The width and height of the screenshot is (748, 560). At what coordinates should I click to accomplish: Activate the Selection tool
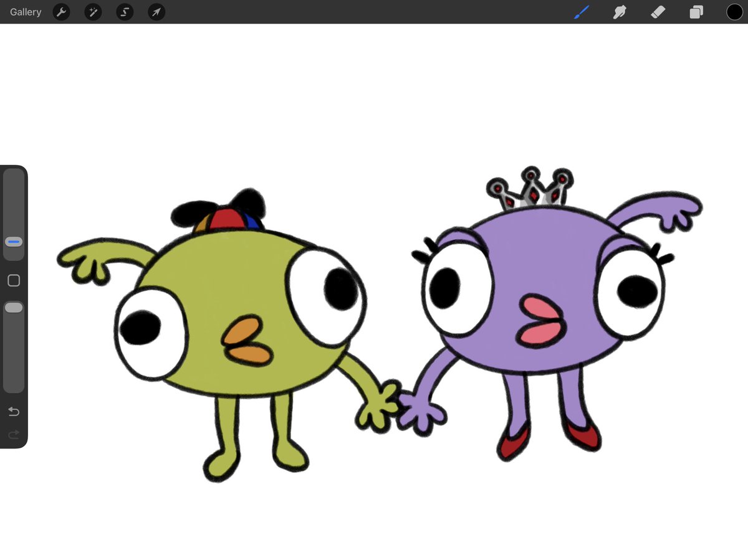pos(125,12)
